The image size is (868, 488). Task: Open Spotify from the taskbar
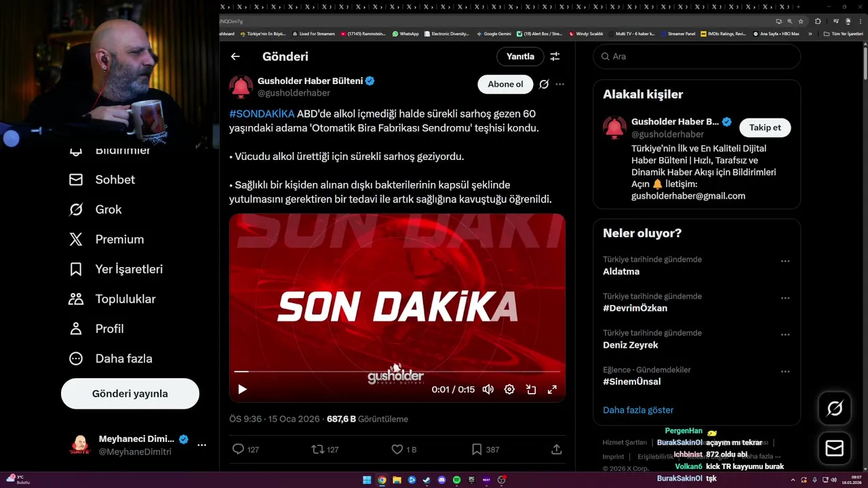coord(456,480)
